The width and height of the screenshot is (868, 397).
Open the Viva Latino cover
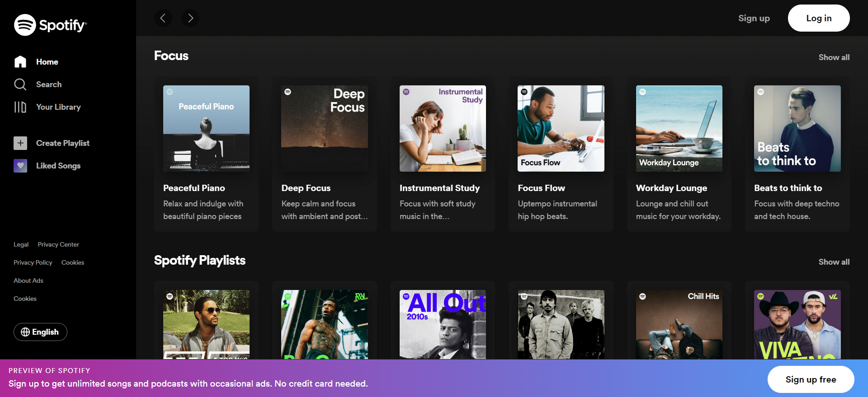pos(797,324)
